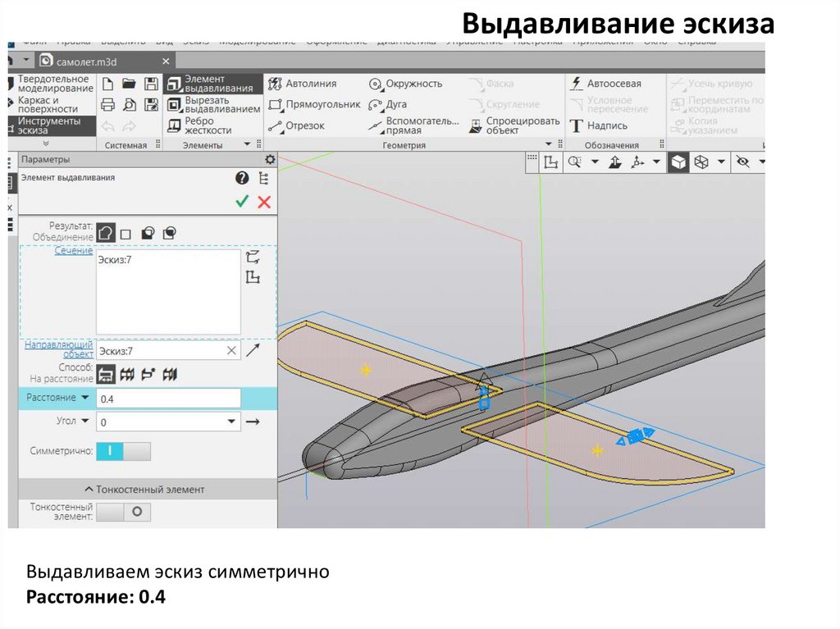The image size is (840, 629).
Task: Toggle the hide-objects eye icon
Action: pyautogui.click(x=743, y=162)
